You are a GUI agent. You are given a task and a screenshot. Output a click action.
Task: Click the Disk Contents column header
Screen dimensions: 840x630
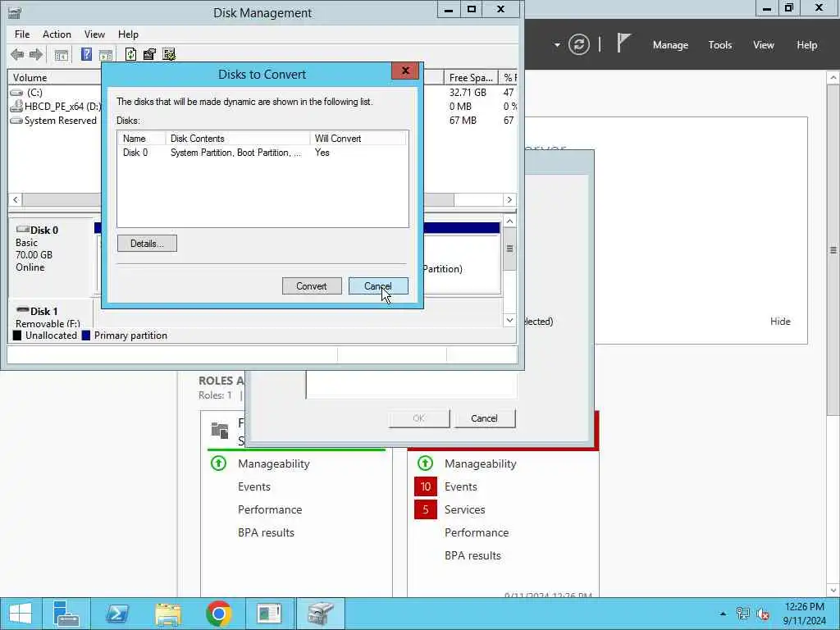(238, 138)
